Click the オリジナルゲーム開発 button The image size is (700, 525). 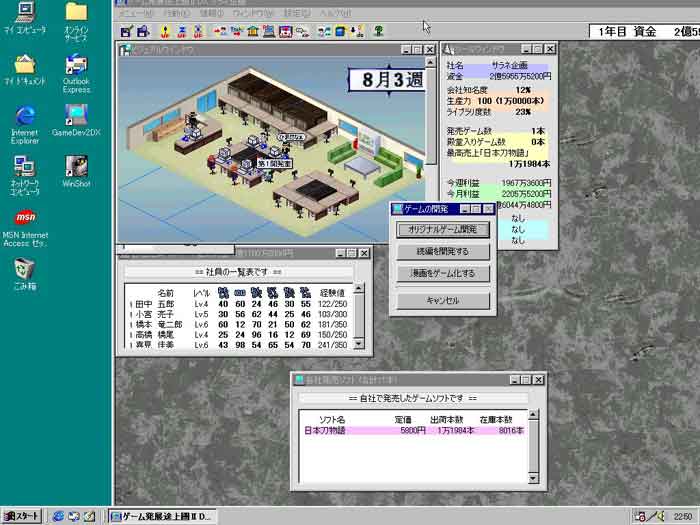[x=443, y=229]
